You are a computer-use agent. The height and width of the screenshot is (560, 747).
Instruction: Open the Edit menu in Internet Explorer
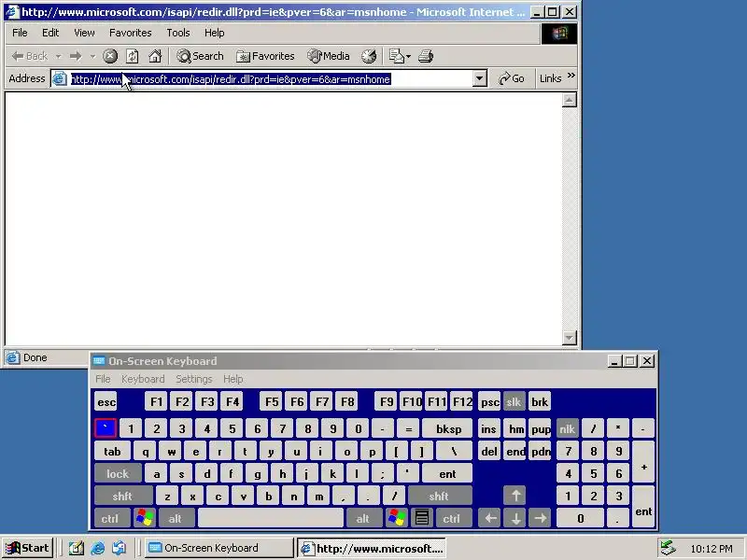pyautogui.click(x=50, y=33)
